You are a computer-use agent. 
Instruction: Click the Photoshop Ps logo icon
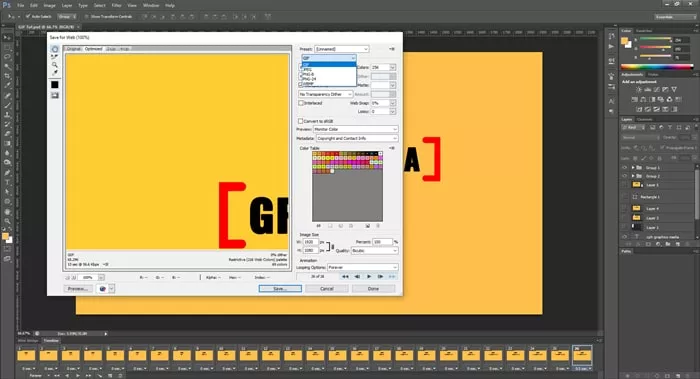point(6,5)
